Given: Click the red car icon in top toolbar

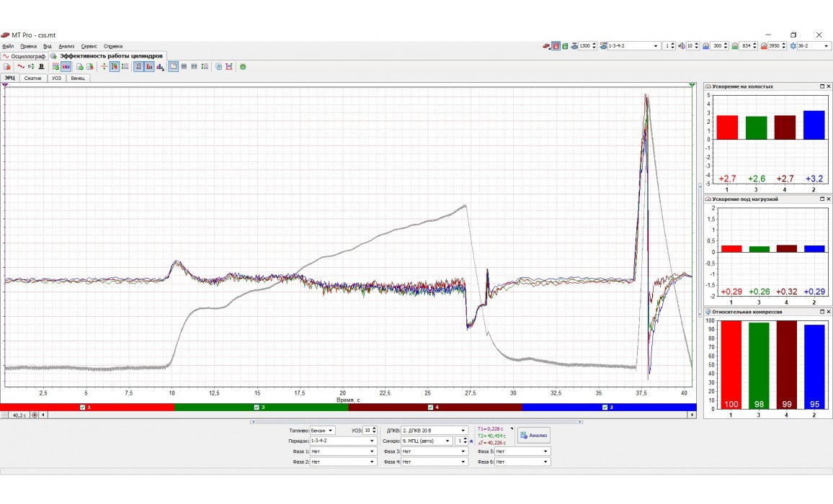Looking at the screenshot, I should [546, 46].
